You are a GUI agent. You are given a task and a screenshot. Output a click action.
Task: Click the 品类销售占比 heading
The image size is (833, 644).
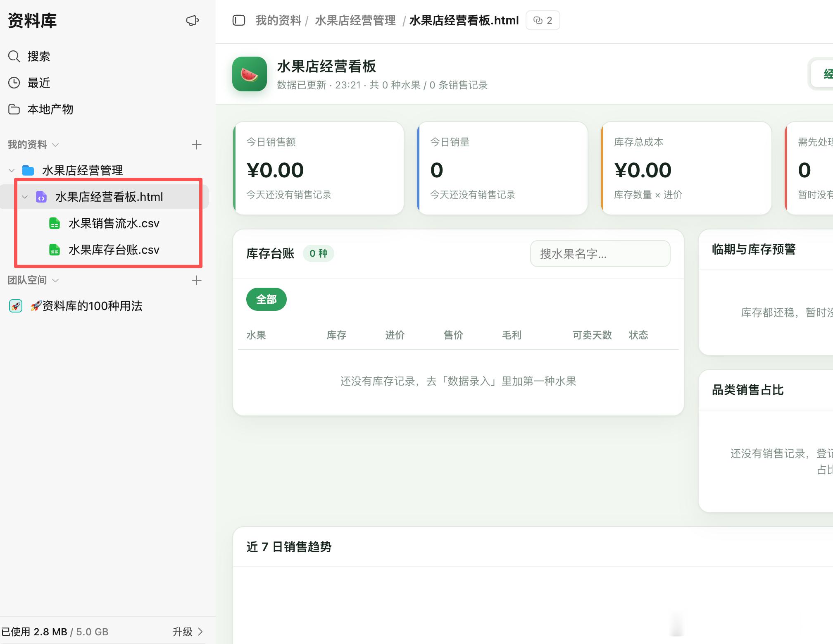click(x=748, y=390)
